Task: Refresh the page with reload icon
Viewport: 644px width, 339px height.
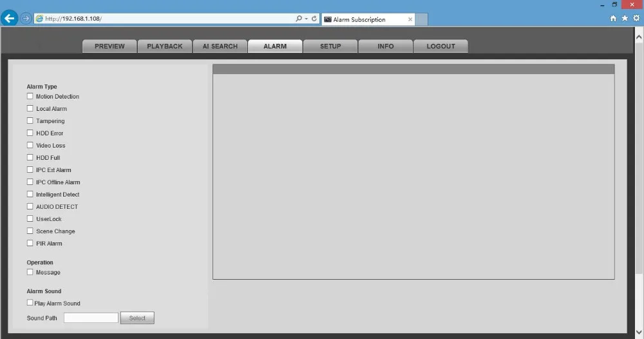Action: [314, 19]
